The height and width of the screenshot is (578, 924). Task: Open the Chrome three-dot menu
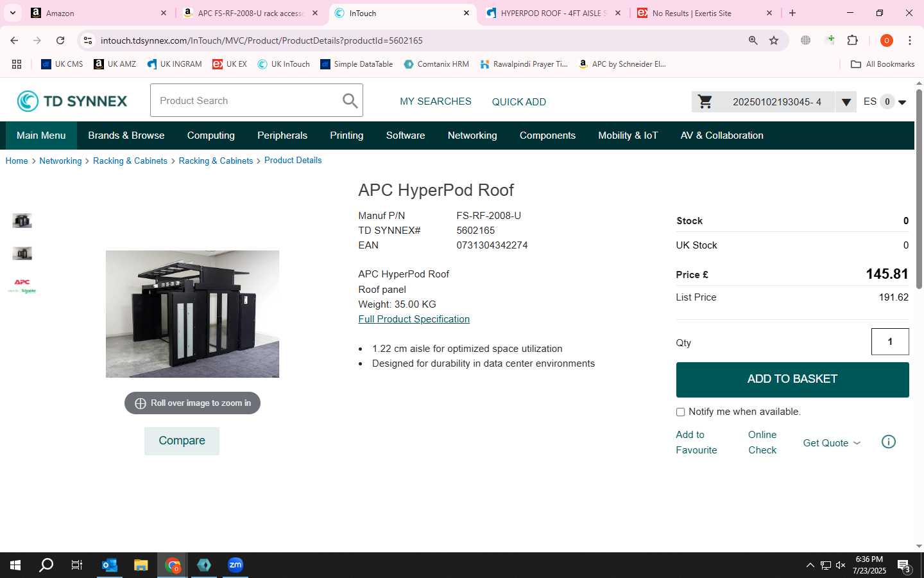tap(910, 40)
